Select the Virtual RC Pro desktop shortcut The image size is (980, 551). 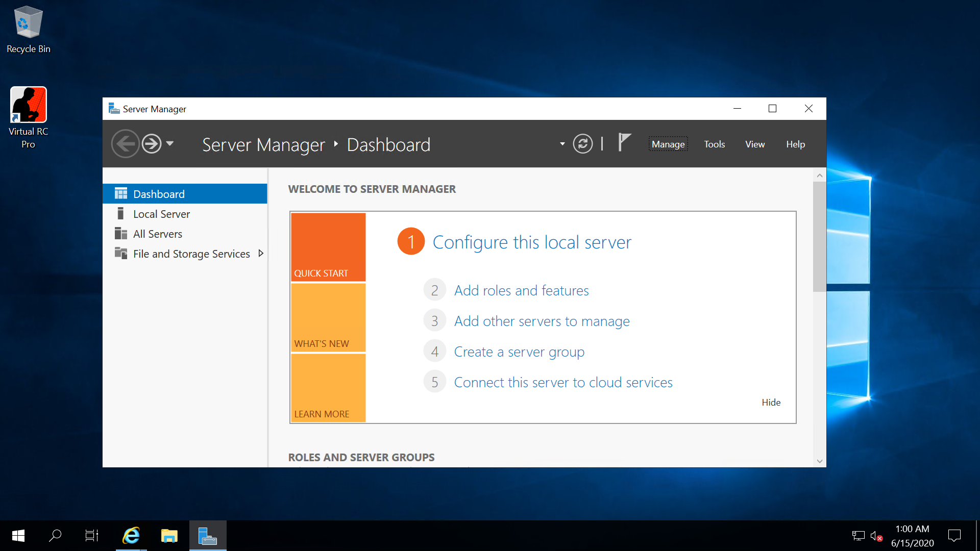(28, 118)
